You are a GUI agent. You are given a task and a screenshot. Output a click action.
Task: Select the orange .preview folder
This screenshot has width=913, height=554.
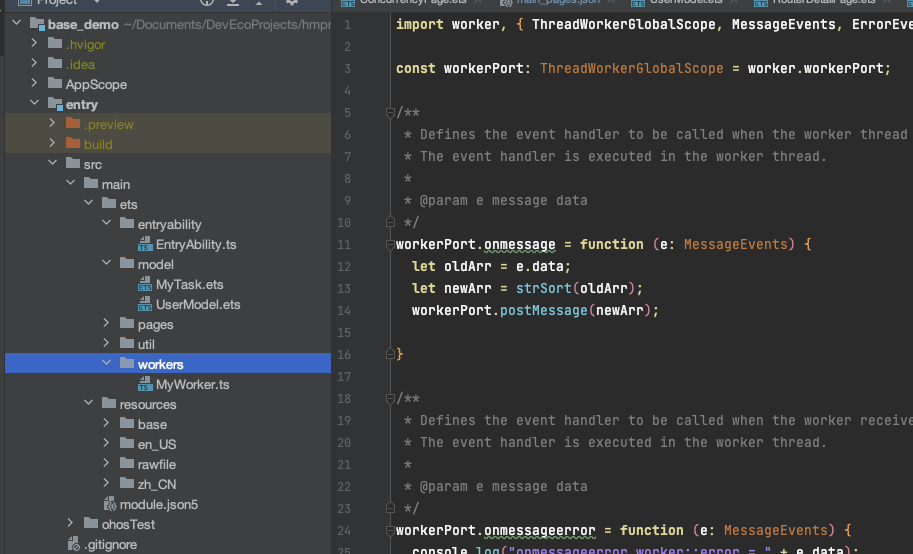coord(108,124)
